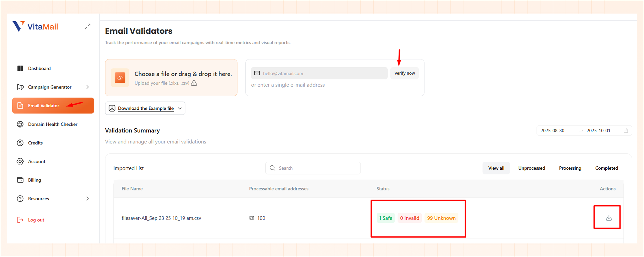Expand the Campaign Generator submenu chevron
The image size is (644, 257).
[87, 87]
